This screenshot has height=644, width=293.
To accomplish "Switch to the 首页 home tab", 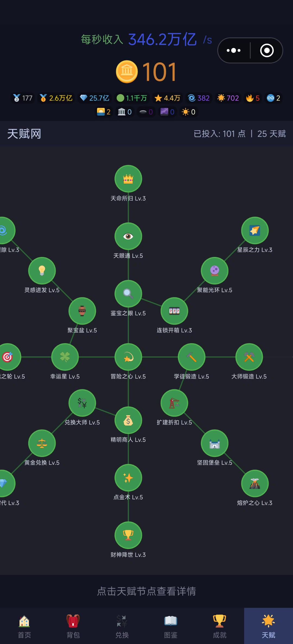I will [x=24, y=626].
